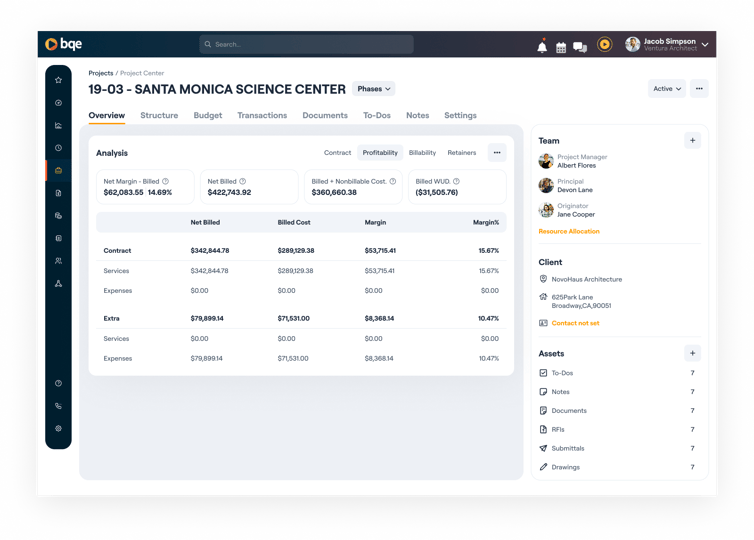
Task: Select the Overview tab
Action: [x=107, y=115]
